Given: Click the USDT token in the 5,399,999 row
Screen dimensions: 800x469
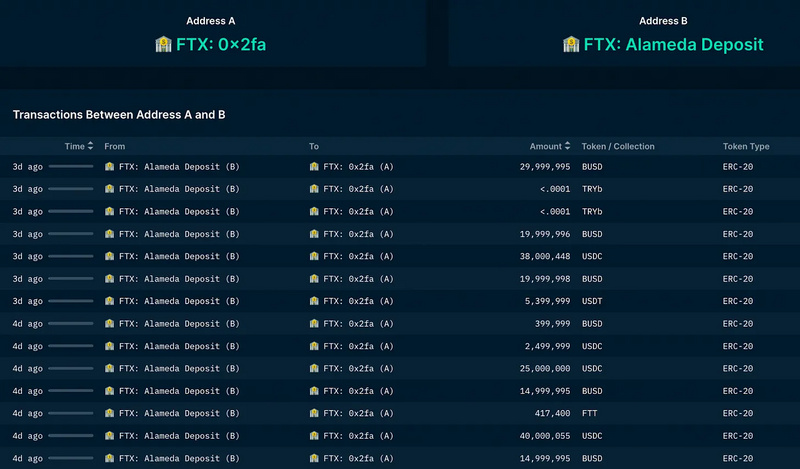Looking at the screenshot, I should point(593,302).
